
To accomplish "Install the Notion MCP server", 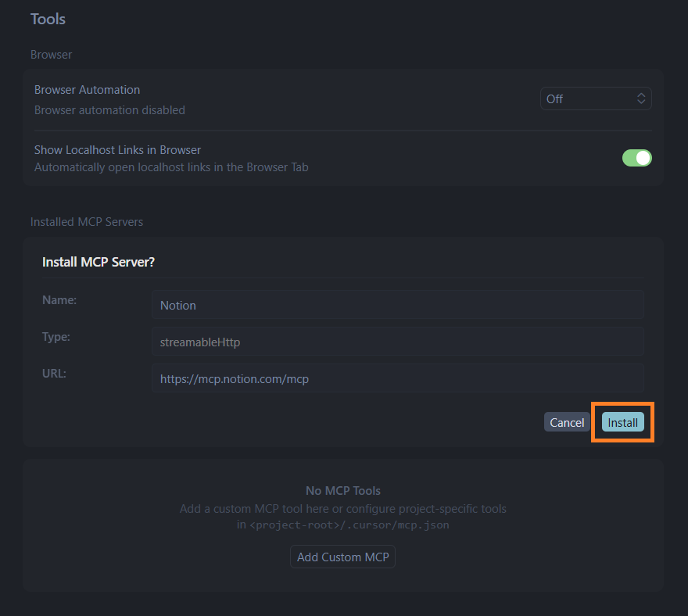I will pyautogui.click(x=623, y=422).
